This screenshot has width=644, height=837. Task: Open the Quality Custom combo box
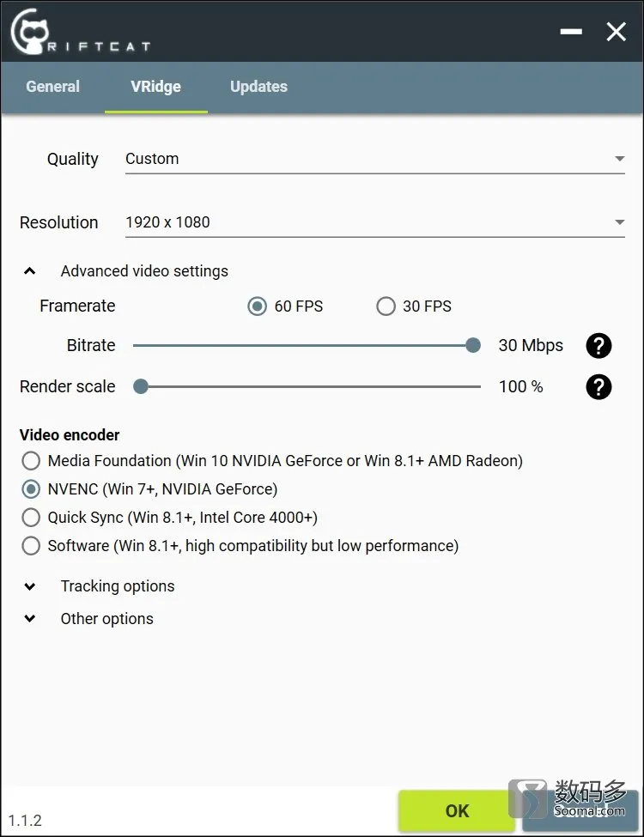375,159
